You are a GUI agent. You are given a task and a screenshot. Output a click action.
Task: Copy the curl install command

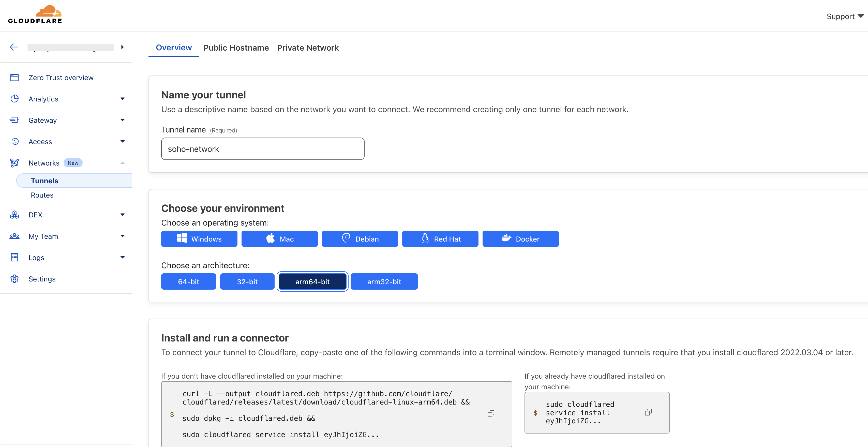coord(491,414)
